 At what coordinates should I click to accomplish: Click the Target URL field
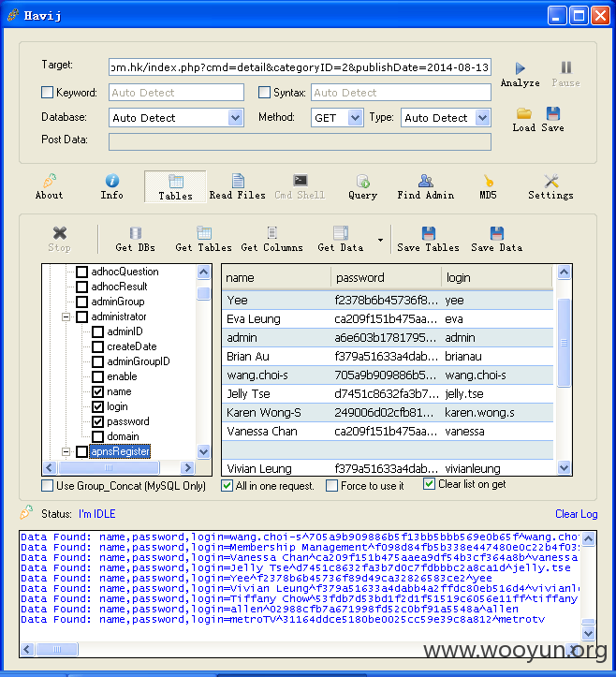300,67
